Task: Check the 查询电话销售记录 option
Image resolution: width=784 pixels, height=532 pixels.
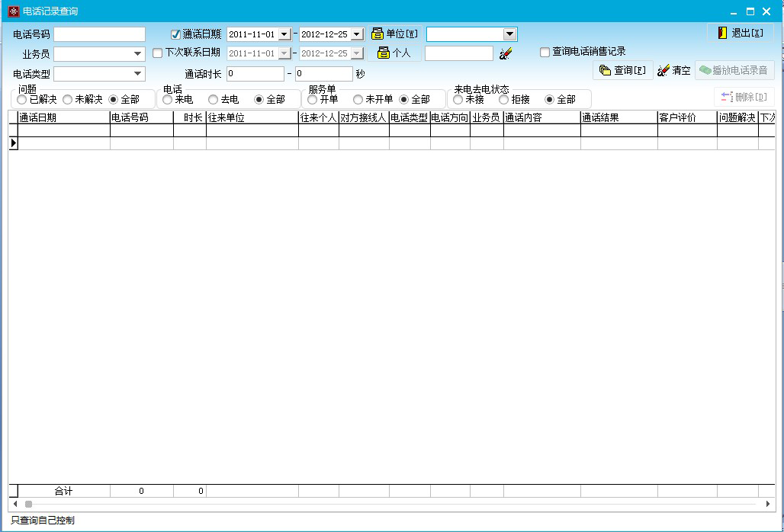Action: 545,52
